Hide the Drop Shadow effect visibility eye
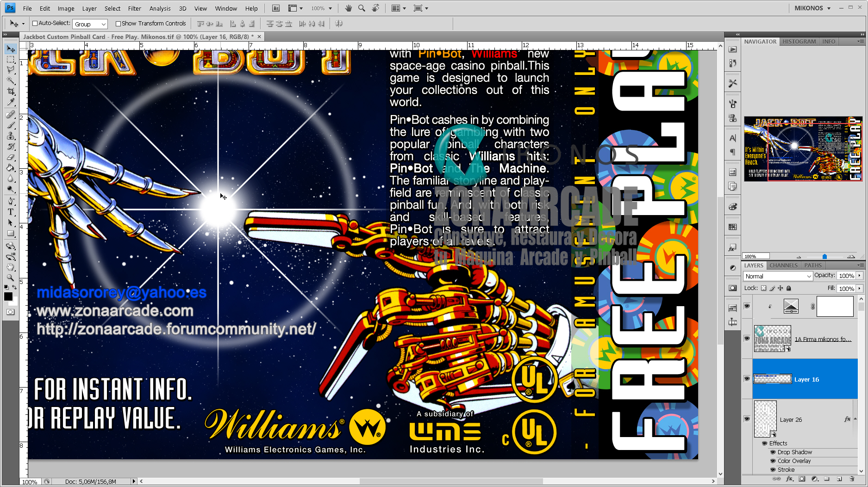Image resolution: width=868 pixels, height=487 pixels. click(773, 452)
